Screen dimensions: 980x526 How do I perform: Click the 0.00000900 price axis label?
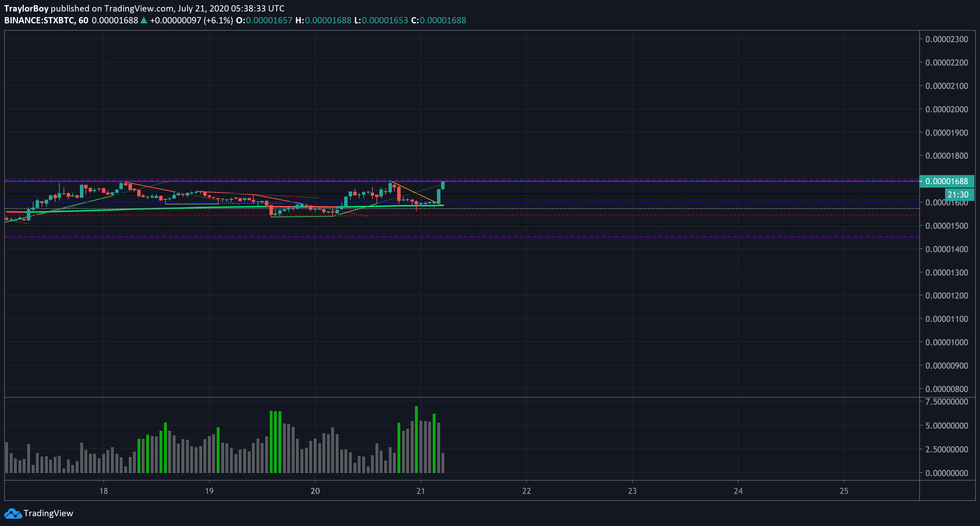[x=947, y=366]
